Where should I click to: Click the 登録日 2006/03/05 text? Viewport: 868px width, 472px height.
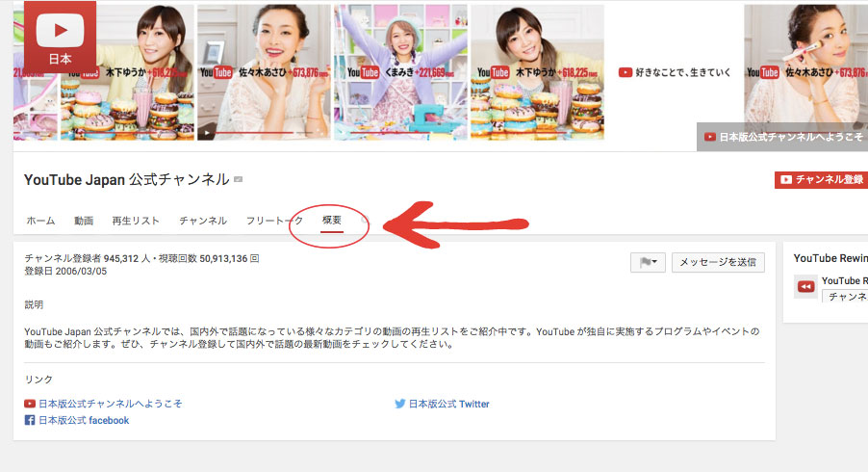[x=65, y=272]
